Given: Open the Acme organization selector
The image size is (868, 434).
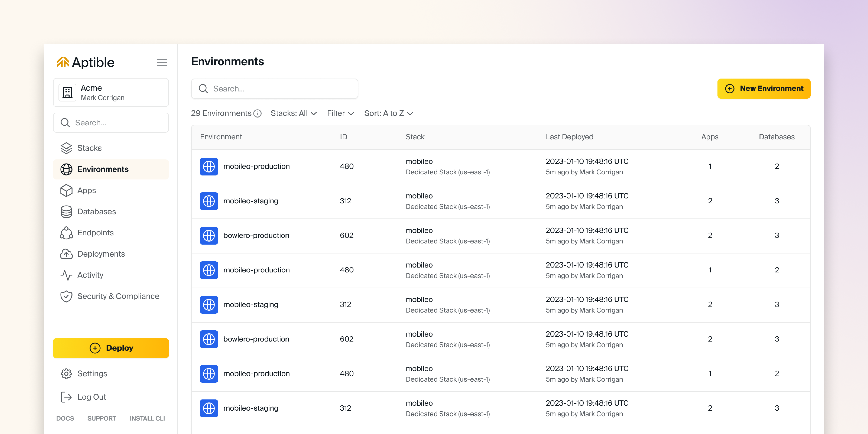Looking at the screenshot, I should [x=111, y=93].
